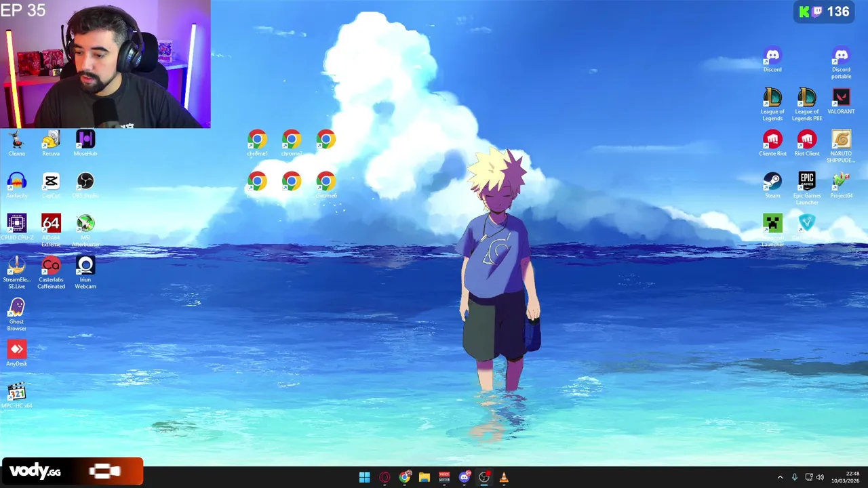The height and width of the screenshot is (488, 868).
Task: Open Google Chrome in the taskbar
Action: [405, 477]
